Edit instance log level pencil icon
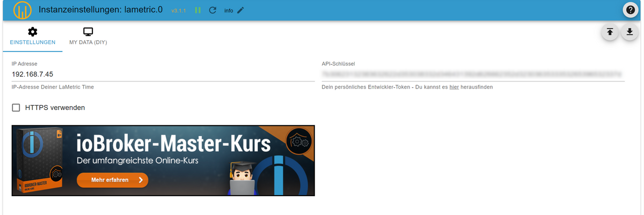Viewport: 644px width, 215px height. (240, 11)
